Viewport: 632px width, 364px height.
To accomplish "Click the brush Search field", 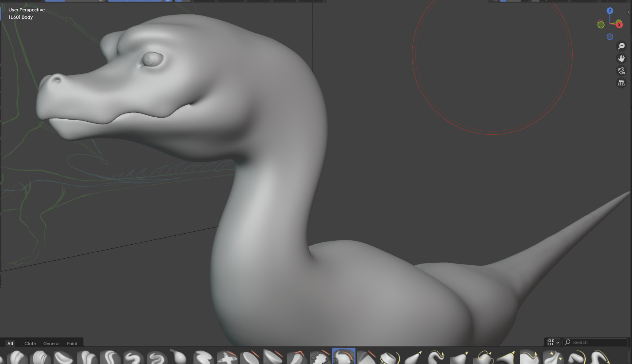I will (x=595, y=342).
